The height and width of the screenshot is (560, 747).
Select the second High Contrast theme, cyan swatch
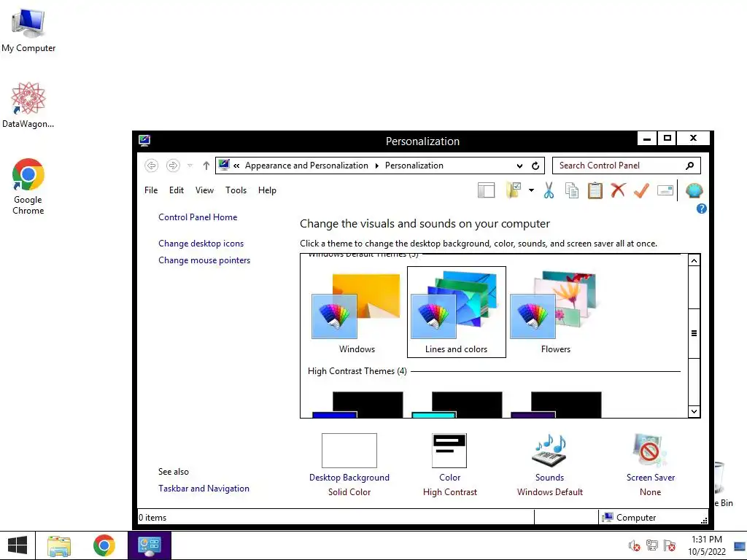pyautogui.click(x=457, y=405)
